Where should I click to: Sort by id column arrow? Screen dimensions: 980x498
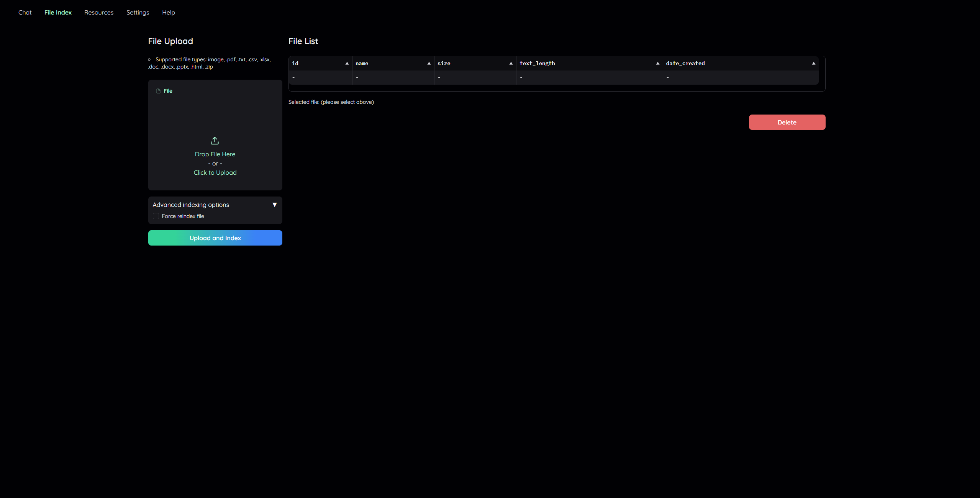tap(347, 63)
